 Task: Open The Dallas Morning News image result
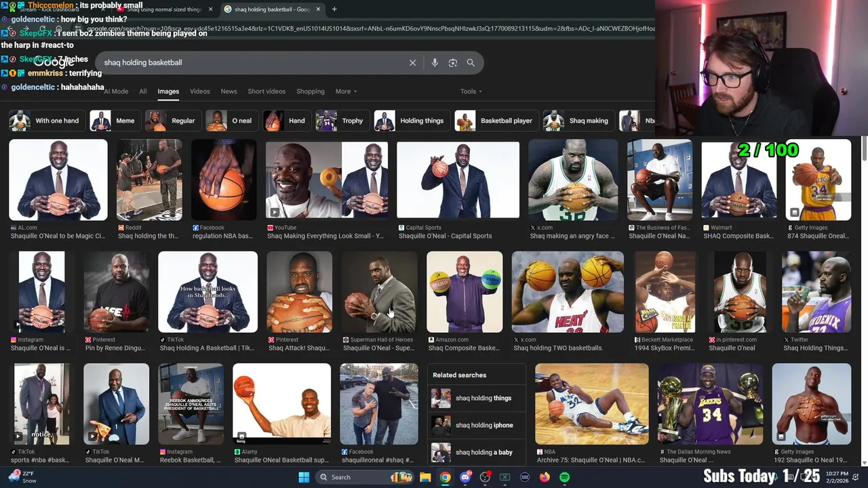[x=710, y=404]
